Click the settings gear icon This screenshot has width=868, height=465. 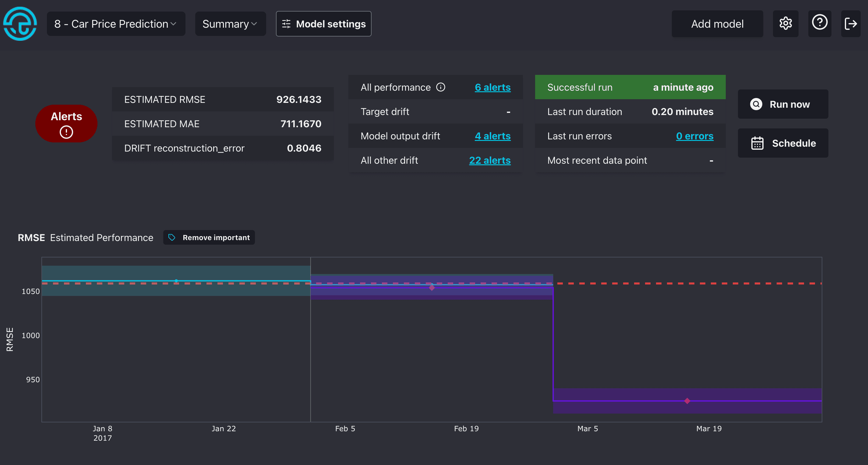[x=785, y=24]
